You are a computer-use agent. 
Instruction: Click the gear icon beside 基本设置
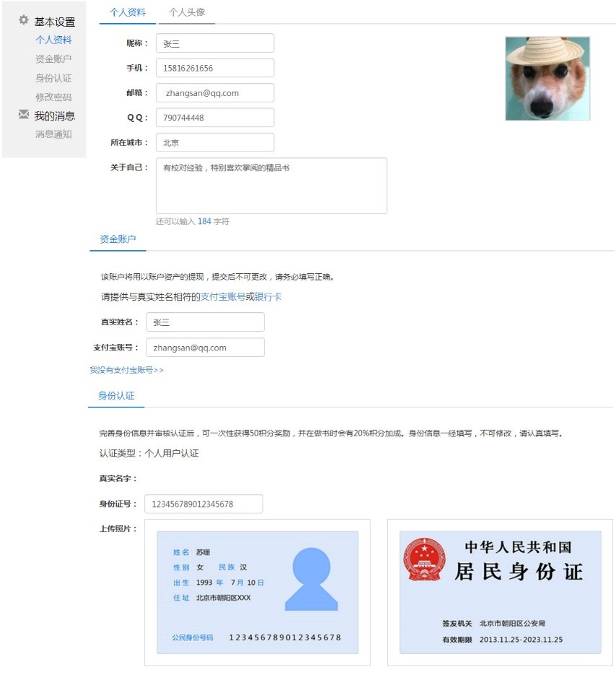24,20
